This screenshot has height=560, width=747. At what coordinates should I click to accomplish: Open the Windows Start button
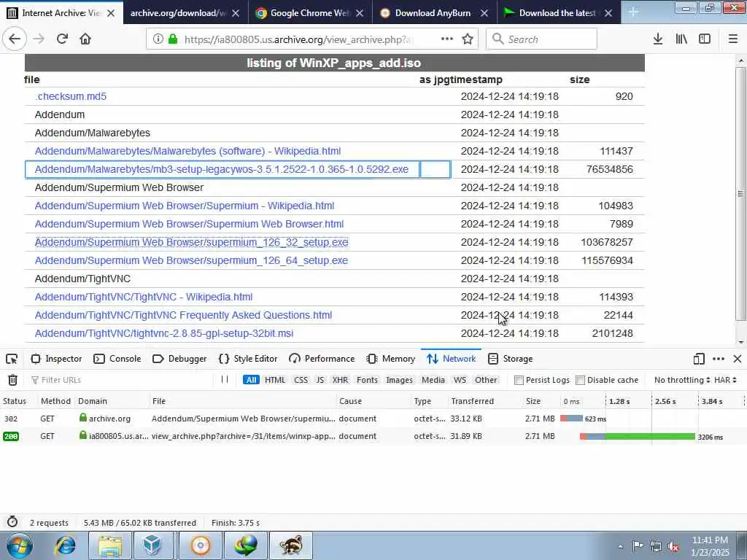(x=19, y=545)
